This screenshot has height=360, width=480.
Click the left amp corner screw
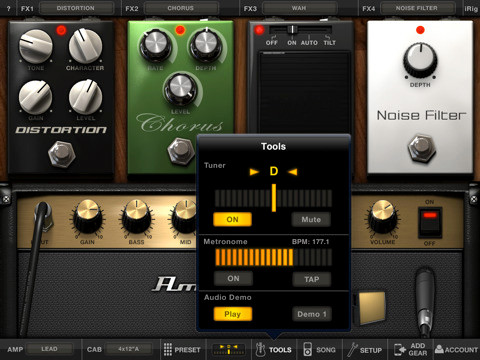[x=6, y=199]
